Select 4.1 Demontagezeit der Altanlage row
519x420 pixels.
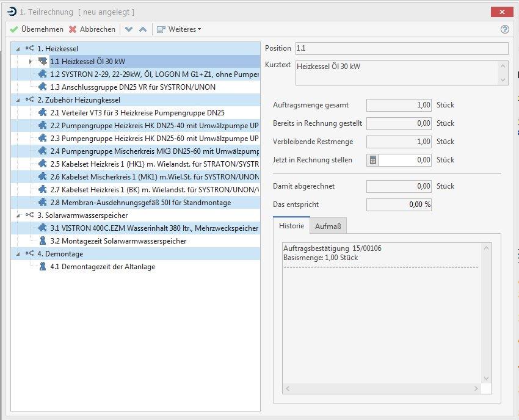(136, 266)
